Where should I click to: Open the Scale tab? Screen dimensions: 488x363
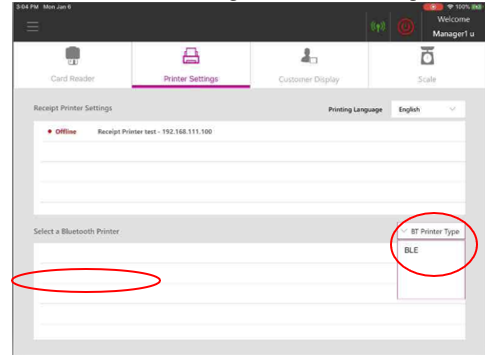(427, 65)
